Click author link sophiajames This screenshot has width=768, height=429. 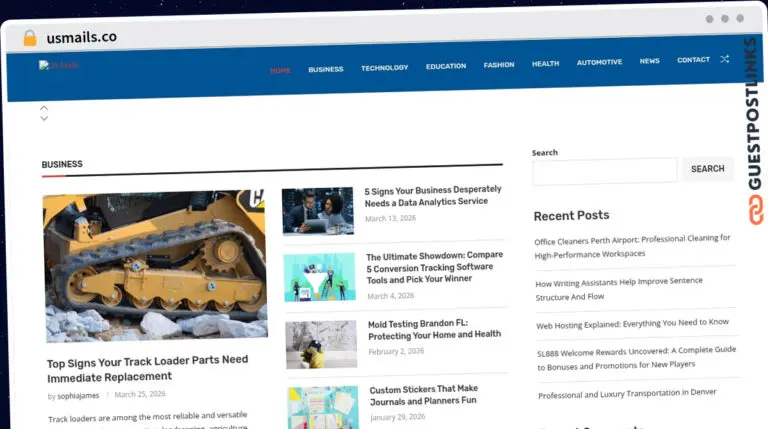78,396
